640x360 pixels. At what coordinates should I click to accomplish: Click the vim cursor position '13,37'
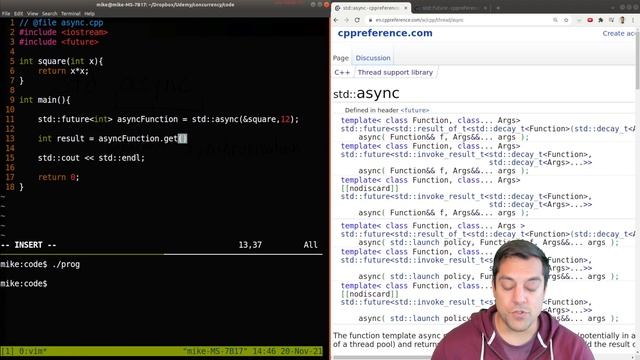click(250, 245)
